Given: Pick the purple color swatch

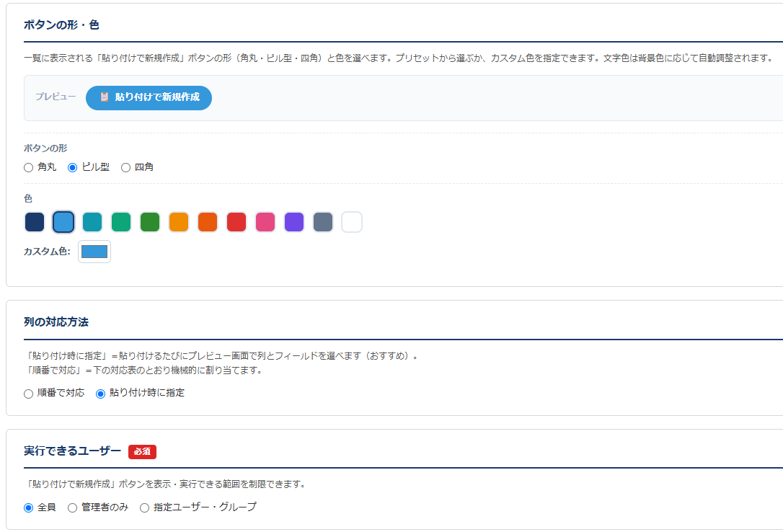Looking at the screenshot, I should coord(294,222).
